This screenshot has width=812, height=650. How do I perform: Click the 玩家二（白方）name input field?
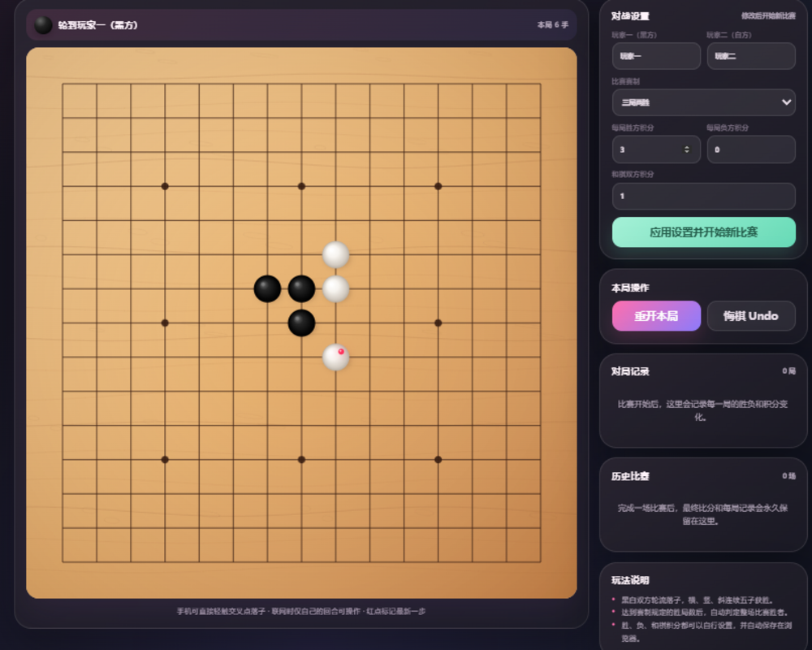tap(751, 56)
